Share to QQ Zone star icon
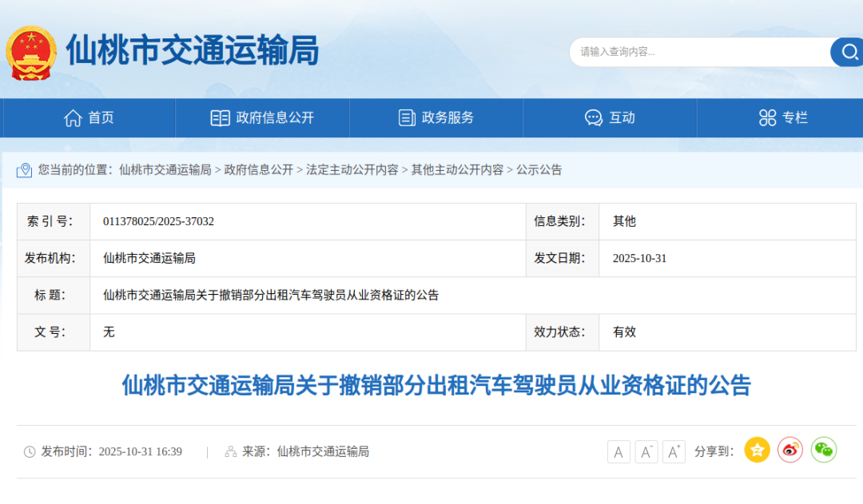 point(757,450)
